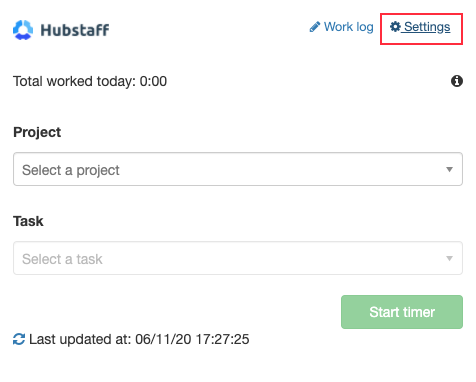Open the Work log link
The height and width of the screenshot is (382, 476).
point(349,27)
